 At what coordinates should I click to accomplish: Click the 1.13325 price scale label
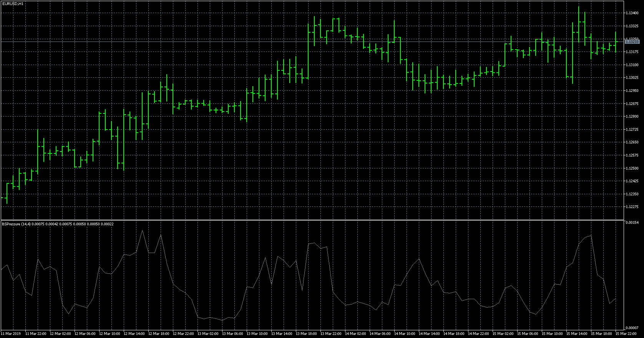pyautogui.click(x=632, y=26)
